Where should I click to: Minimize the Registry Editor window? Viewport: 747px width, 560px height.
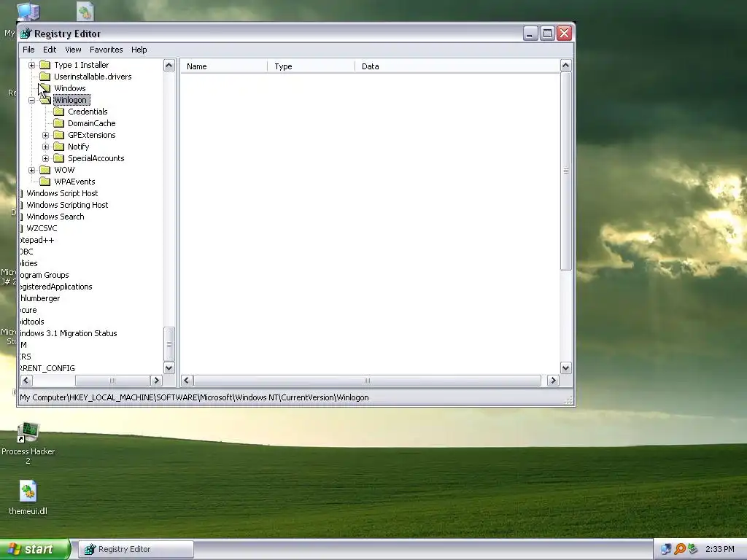pos(530,34)
